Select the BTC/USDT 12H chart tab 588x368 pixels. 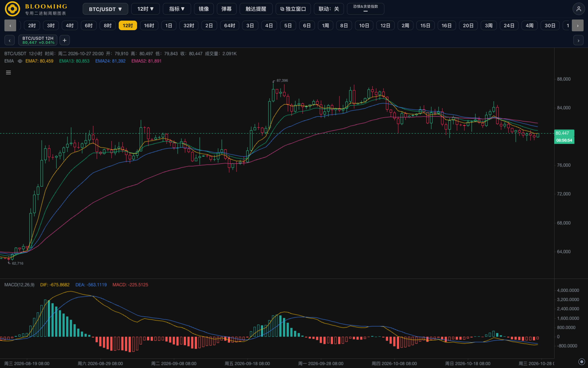pos(38,40)
